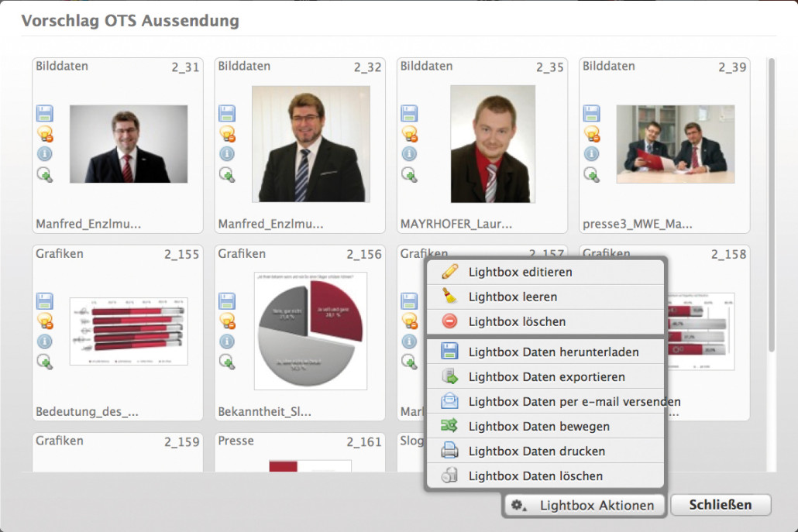Zoom in on item 2_39 with magnifier
798x532 pixels.
(592, 175)
